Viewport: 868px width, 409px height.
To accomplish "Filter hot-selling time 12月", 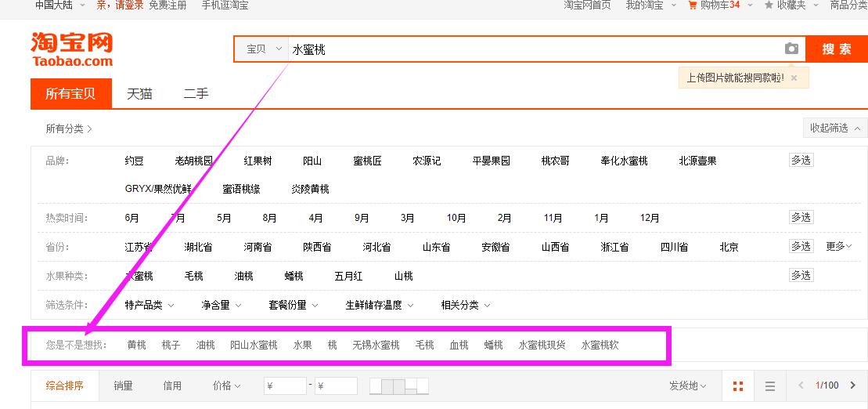I will 650,218.
